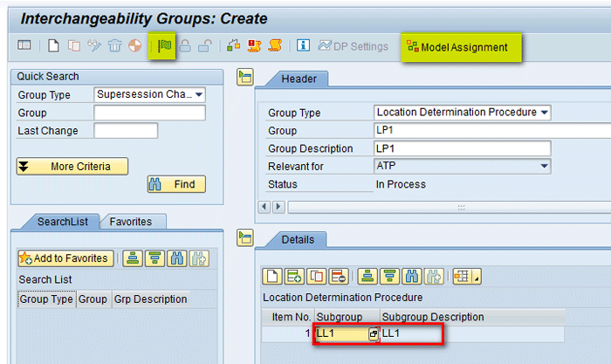Click binoculars search icon in Details toolbar
Screen dimensions: 611x364
410,277
